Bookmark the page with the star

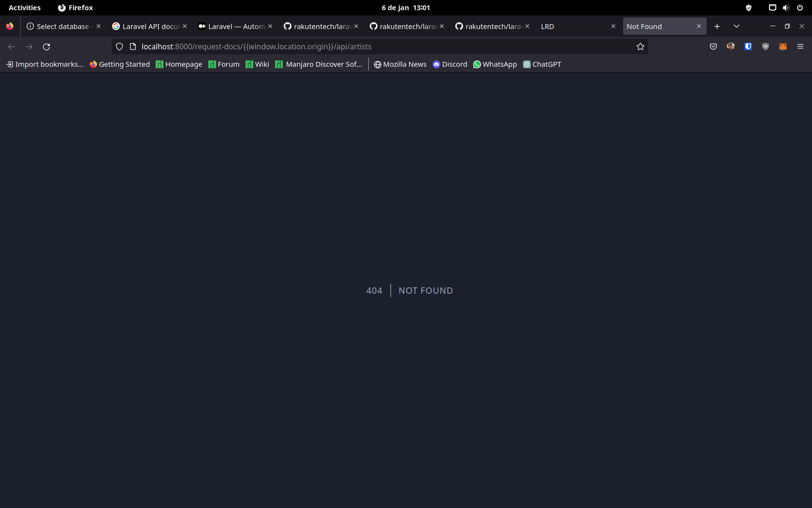click(x=640, y=46)
